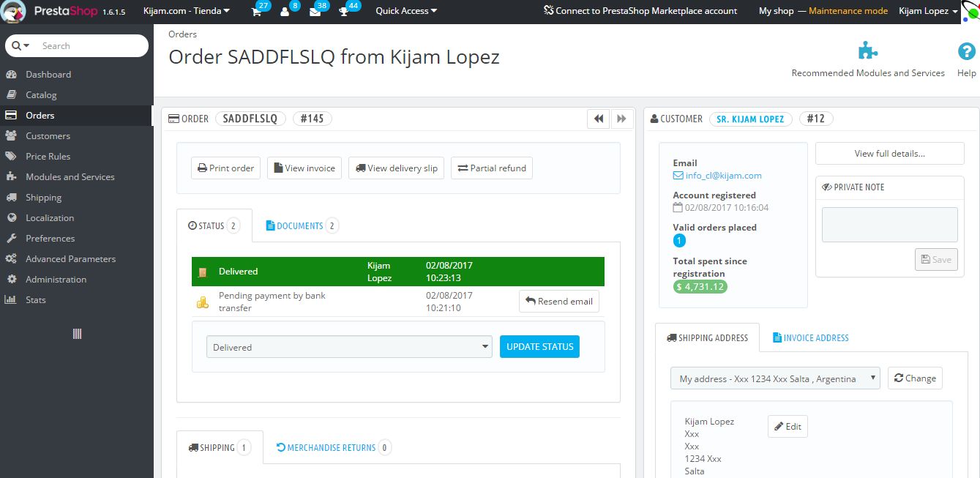Click the valid orders placed count badge

click(x=679, y=240)
